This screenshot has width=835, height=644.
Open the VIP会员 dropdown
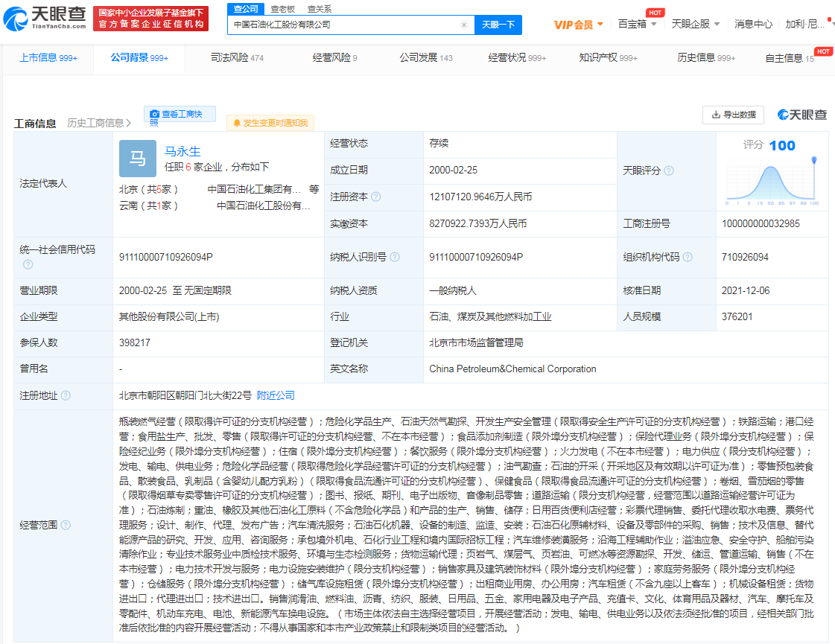tap(578, 25)
